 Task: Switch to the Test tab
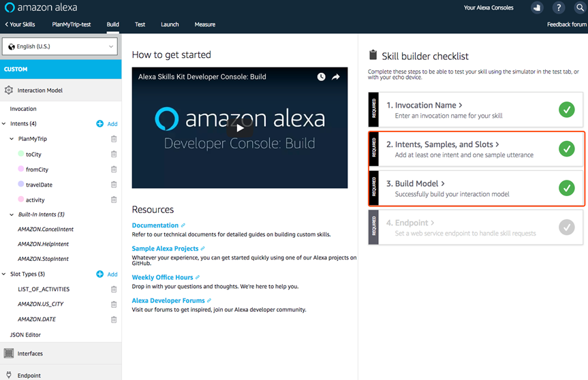click(140, 25)
